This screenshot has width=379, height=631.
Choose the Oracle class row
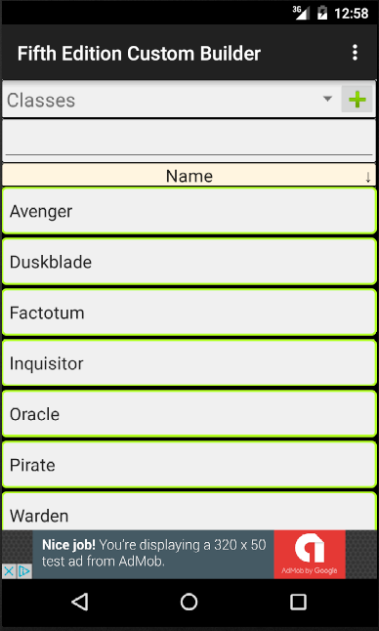(x=189, y=414)
